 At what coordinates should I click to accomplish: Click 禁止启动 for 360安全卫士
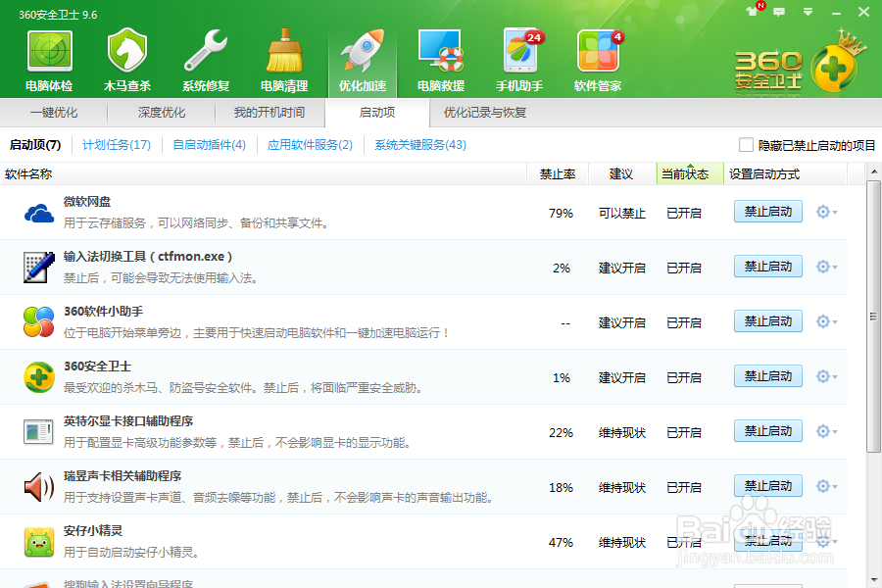[x=767, y=376]
